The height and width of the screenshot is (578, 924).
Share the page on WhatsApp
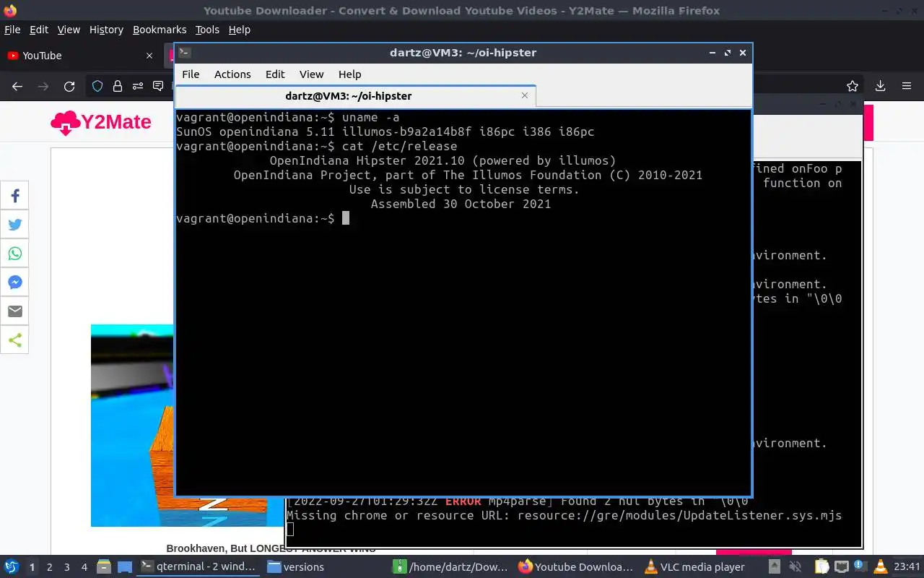pyautogui.click(x=14, y=254)
